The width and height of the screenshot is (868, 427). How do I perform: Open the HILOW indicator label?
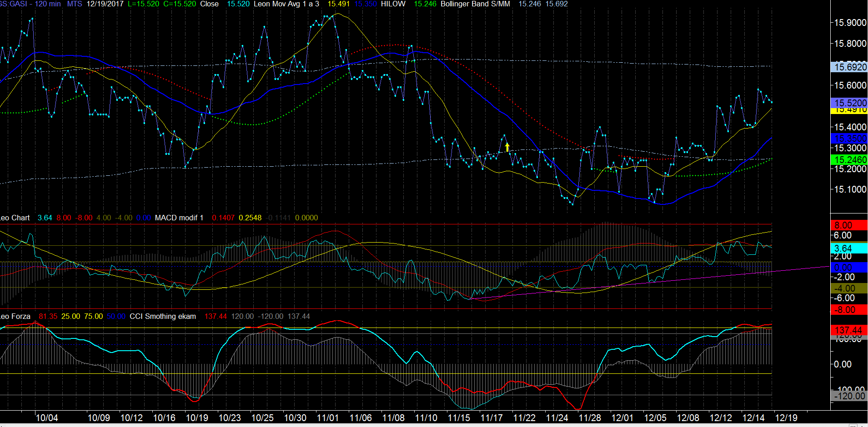click(x=393, y=4)
